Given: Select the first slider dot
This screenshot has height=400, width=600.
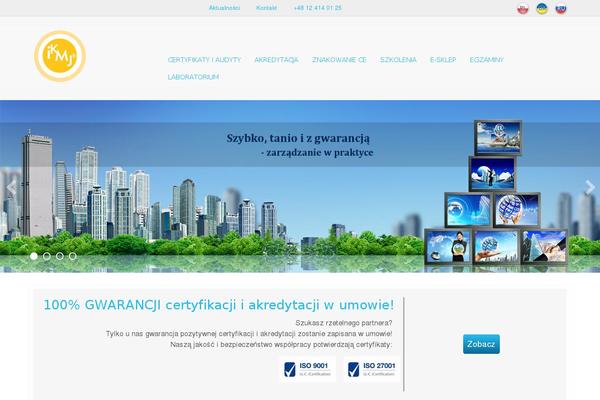Looking at the screenshot, I should click(x=33, y=257).
